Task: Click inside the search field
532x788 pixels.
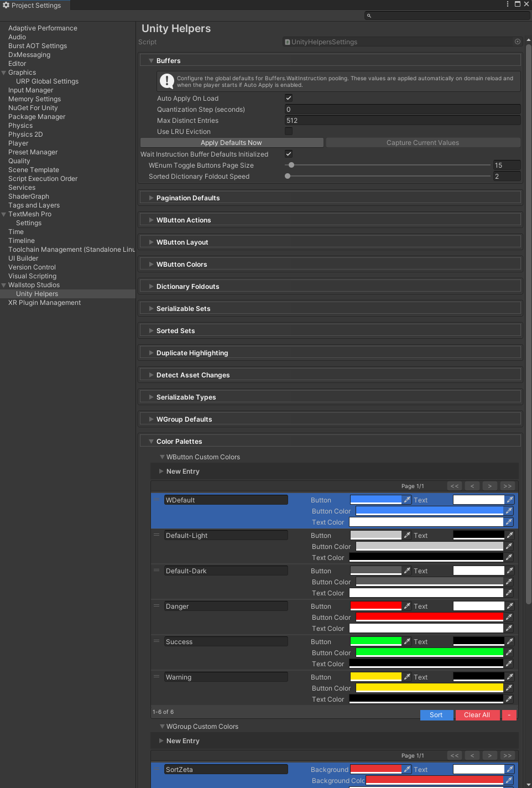Action: tap(442, 15)
